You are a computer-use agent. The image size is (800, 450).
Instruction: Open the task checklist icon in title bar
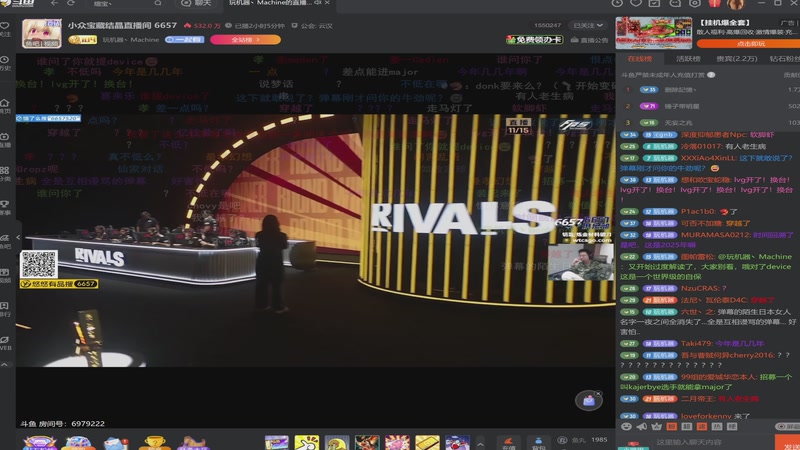[655, 3]
